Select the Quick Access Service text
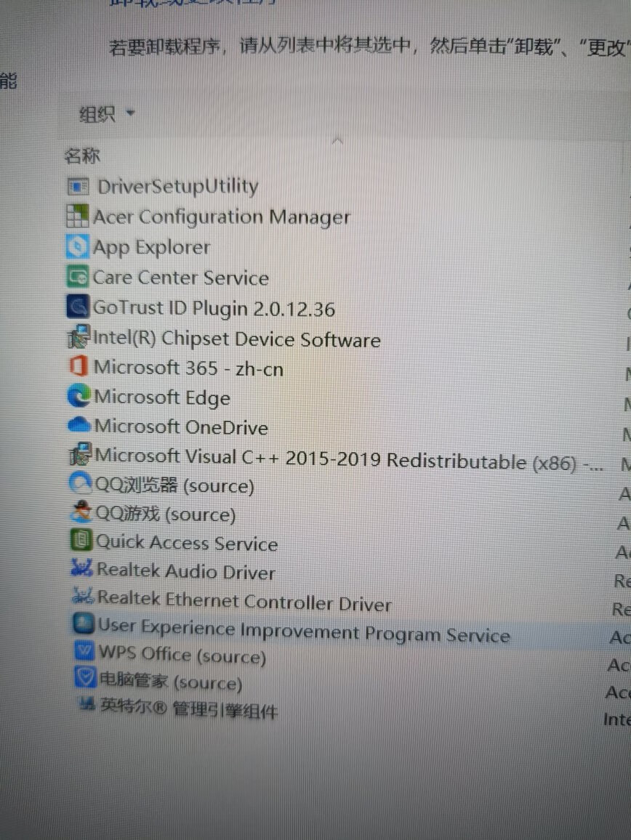631x840 pixels. coord(187,543)
